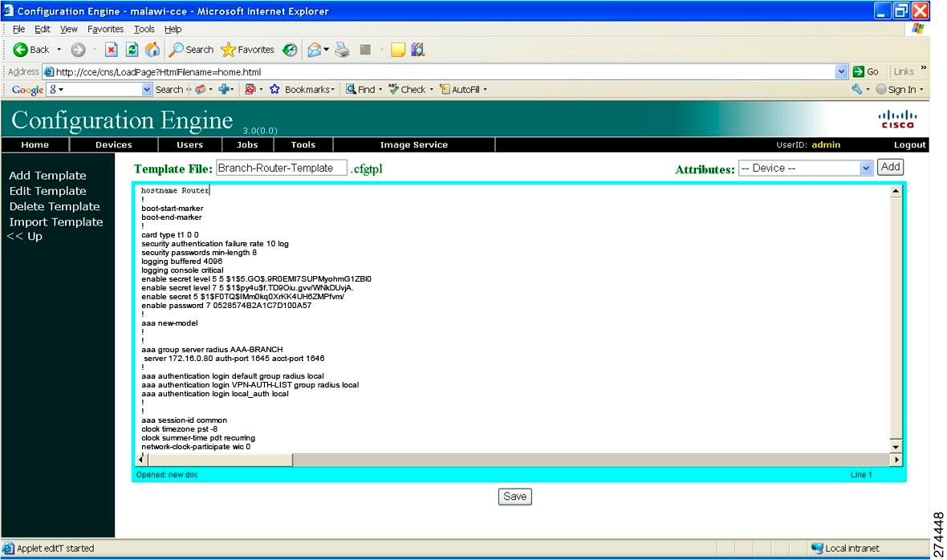The image size is (947, 560).
Task: Open Google toolbar Bookmarks star
Action: (x=274, y=89)
